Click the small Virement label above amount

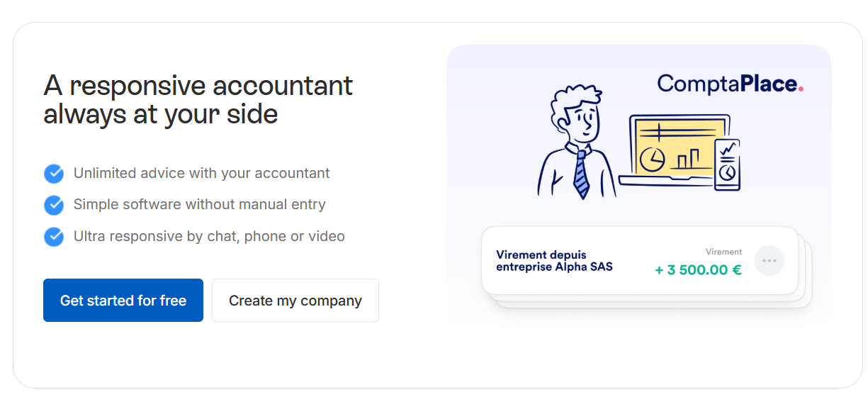click(724, 252)
